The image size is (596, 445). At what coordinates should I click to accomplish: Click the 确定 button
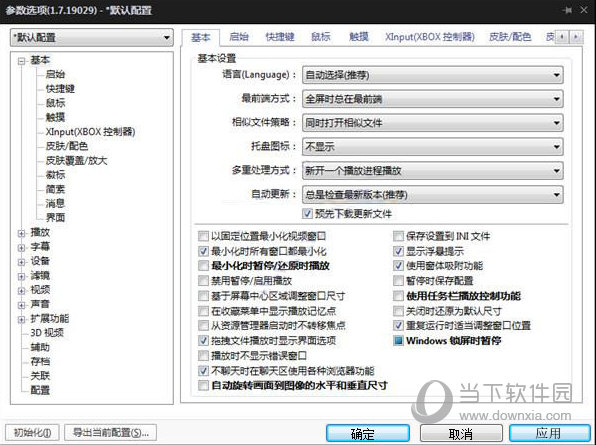click(x=368, y=433)
